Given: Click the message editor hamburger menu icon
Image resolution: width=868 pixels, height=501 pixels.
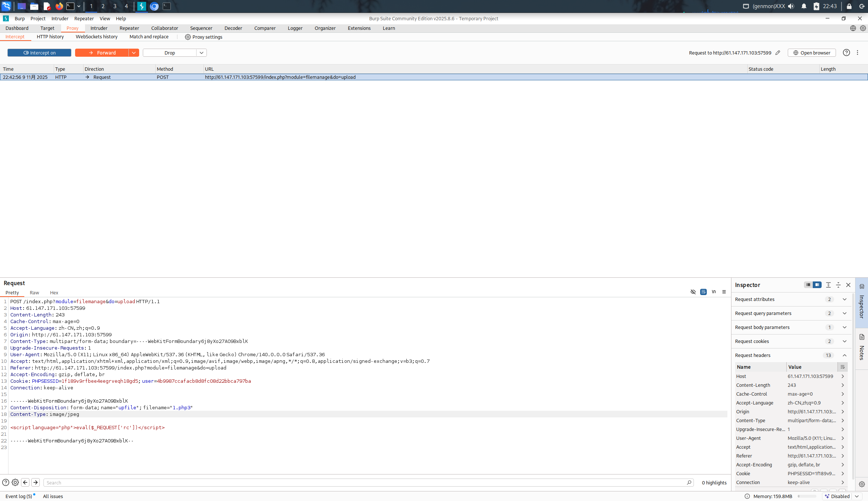Looking at the screenshot, I should 724,292.
